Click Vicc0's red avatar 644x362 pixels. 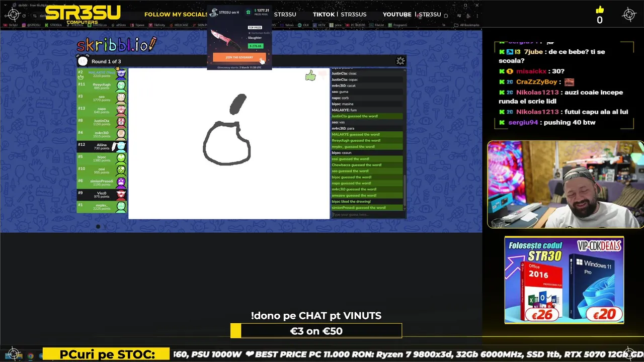121,195
